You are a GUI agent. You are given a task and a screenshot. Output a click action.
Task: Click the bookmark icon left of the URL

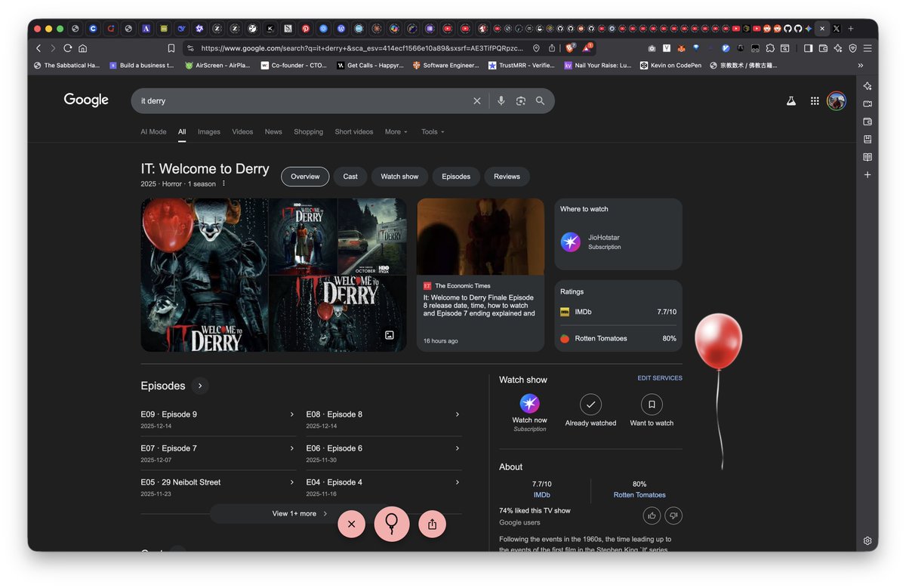coord(171,48)
